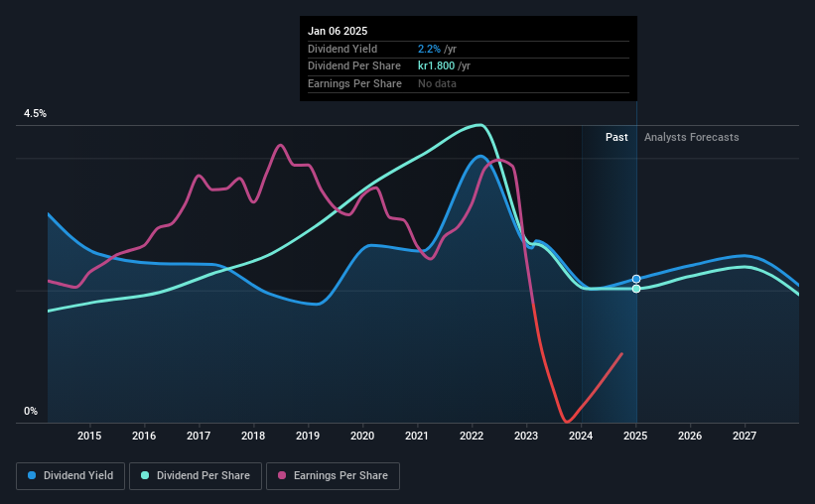
Task: Click the 0% y-axis label
Action: click(x=31, y=411)
